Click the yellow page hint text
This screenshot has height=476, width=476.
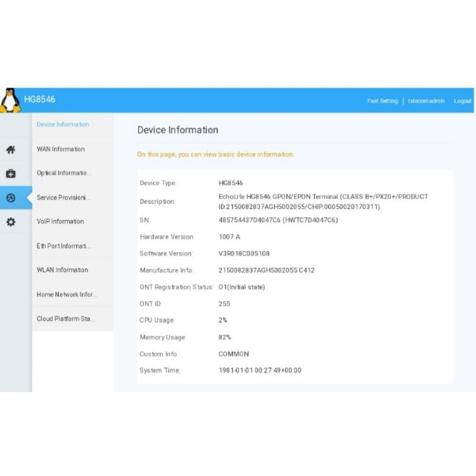(215, 155)
